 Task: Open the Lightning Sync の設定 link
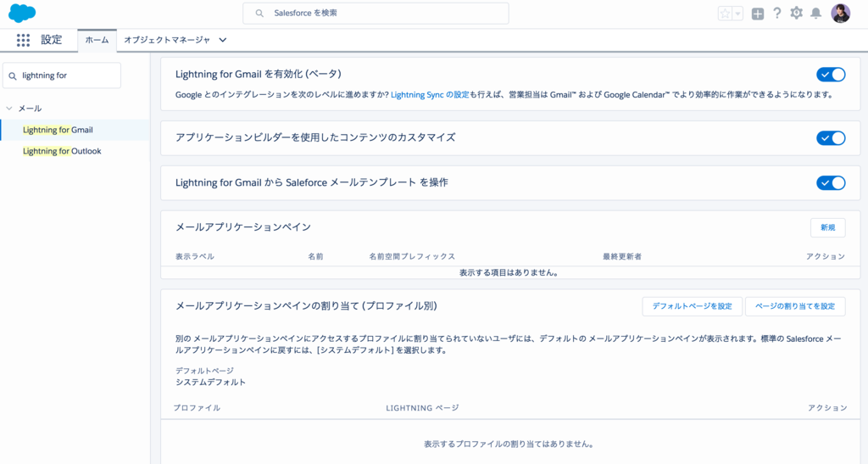point(430,95)
